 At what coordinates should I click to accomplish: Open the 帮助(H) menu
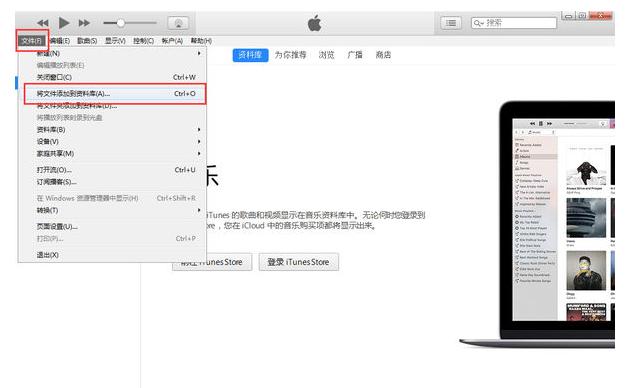(x=201, y=41)
